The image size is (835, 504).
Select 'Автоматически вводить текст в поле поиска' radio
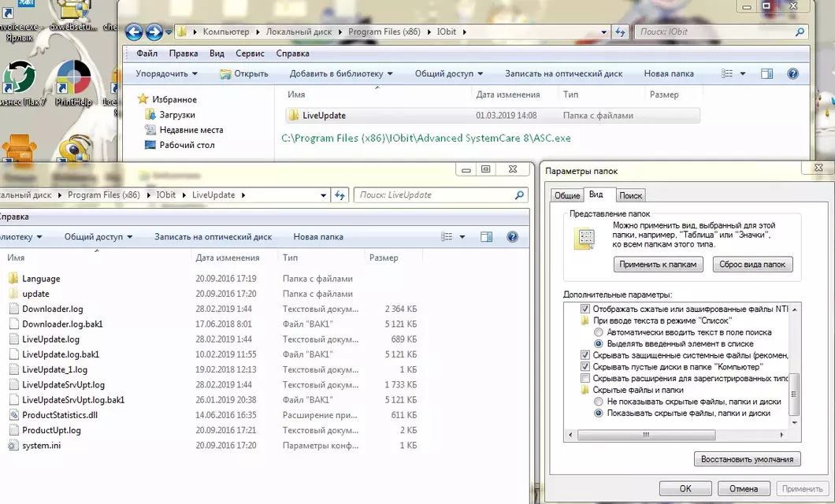click(599, 332)
